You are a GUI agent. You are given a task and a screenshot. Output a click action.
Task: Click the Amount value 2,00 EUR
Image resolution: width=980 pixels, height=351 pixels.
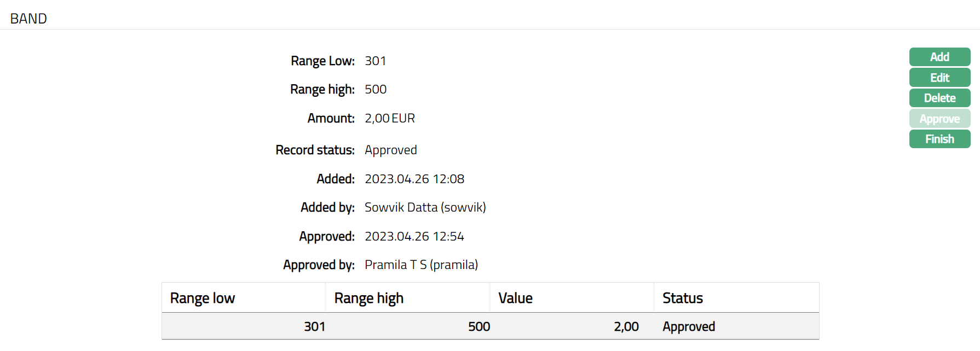coord(390,118)
